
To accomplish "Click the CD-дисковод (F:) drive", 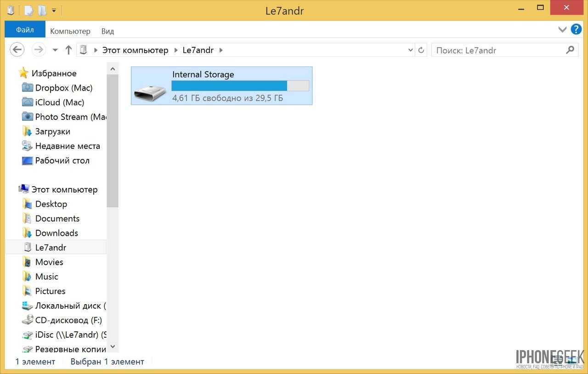I will tap(68, 320).
